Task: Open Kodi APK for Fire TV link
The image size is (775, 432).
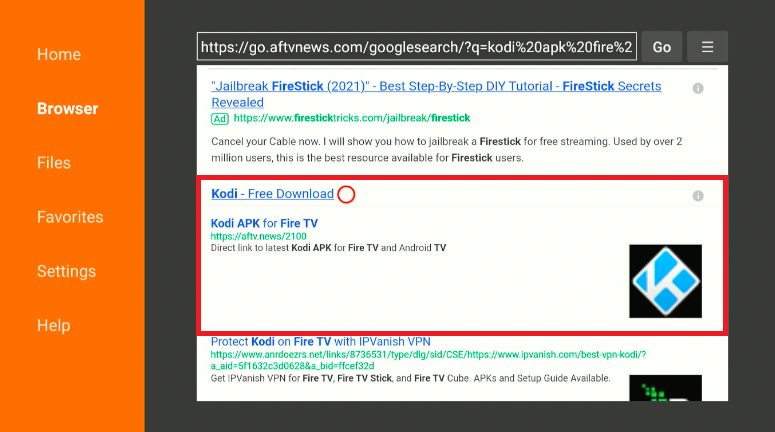Action: pyautogui.click(x=264, y=223)
